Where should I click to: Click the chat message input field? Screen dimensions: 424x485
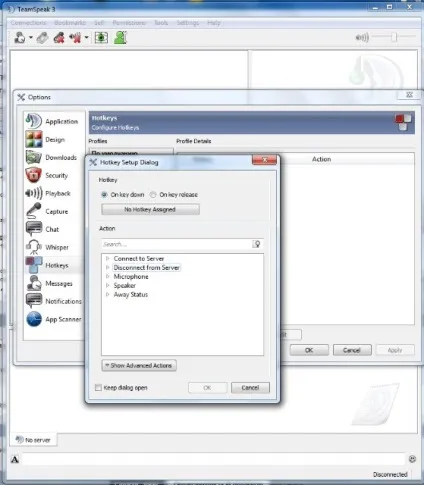pyautogui.click(x=213, y=460)
